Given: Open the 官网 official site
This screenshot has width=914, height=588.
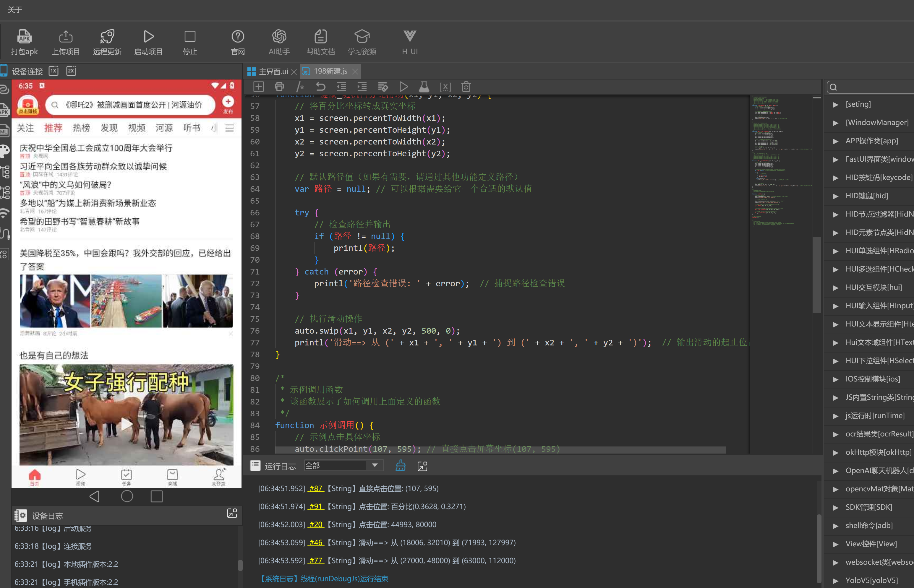Looking at the screenshot, I should [238, 42].
